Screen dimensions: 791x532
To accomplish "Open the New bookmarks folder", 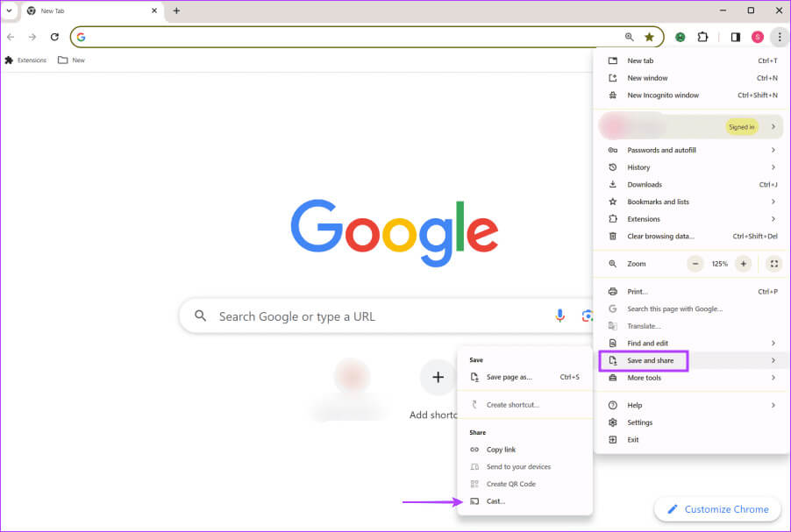I will coord(72,60).
